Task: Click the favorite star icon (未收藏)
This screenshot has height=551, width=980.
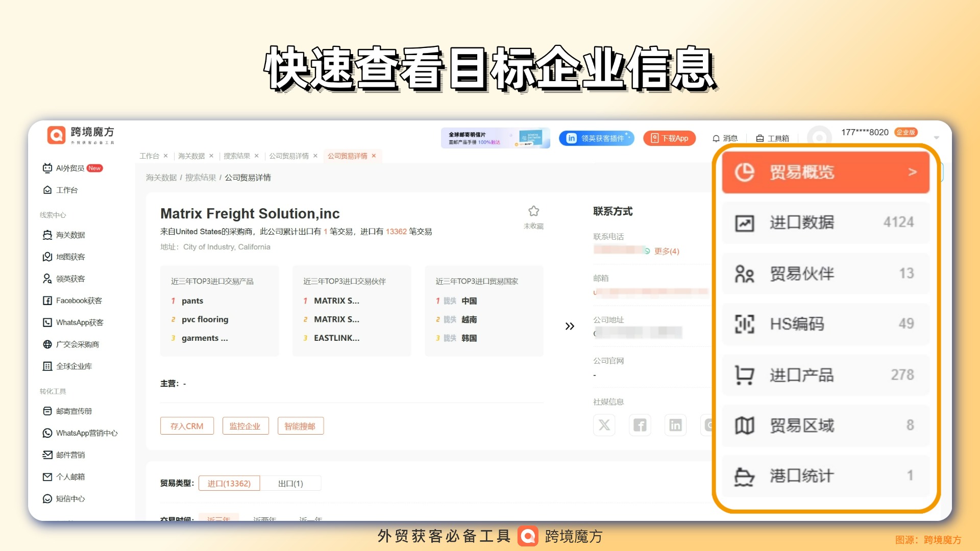Action: 533,211
